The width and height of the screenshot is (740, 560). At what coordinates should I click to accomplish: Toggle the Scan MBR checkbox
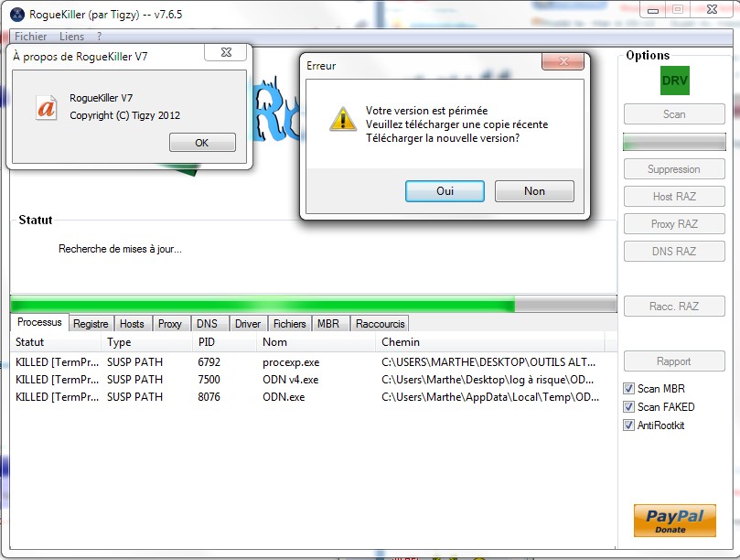[x=628, y=389]
